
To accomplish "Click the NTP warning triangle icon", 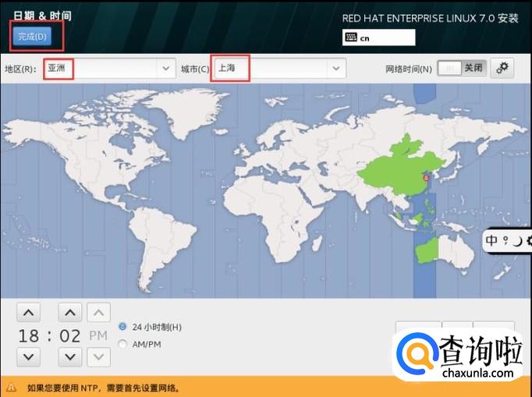I will 11,387.
